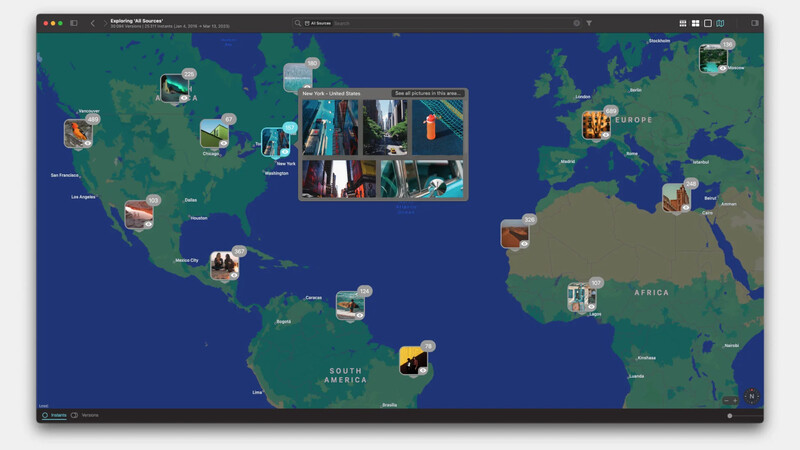Toggle eye icon on the Chicago cluster

(223, 143)
